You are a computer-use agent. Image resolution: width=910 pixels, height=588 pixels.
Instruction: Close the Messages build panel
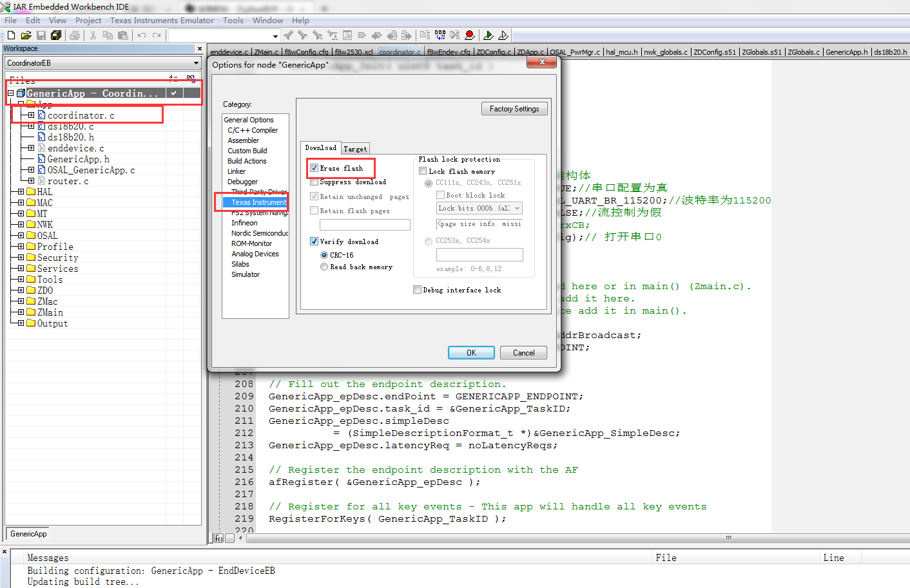click(5, 552)
